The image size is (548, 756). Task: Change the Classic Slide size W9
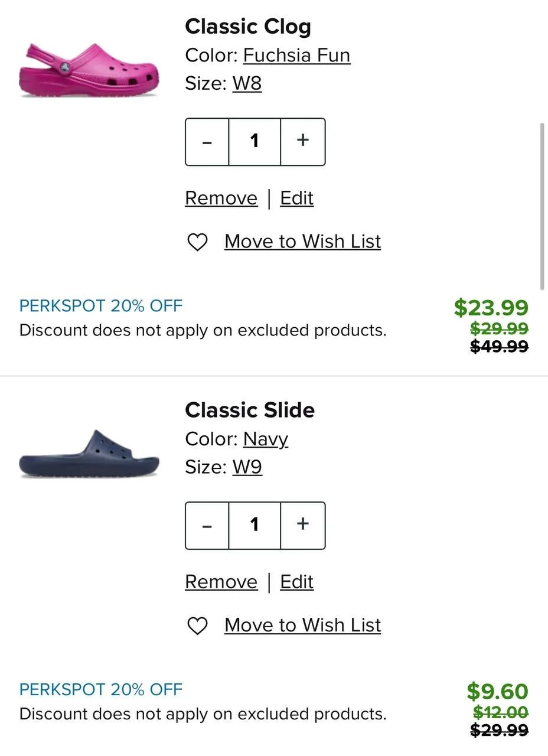(x=247, y=468)
